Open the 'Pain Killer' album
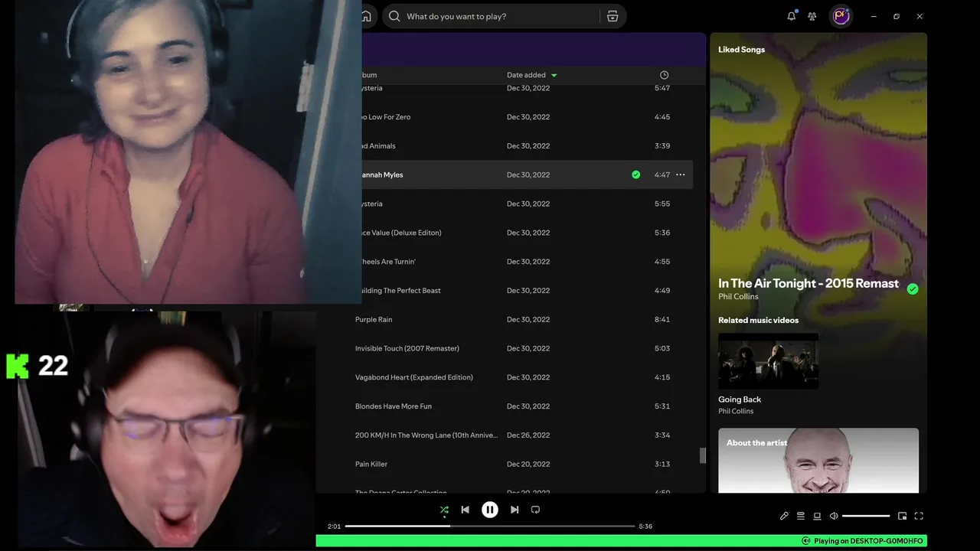Image resolution: width=980 pixels, height=551 pixels. (x=371, y=464)
